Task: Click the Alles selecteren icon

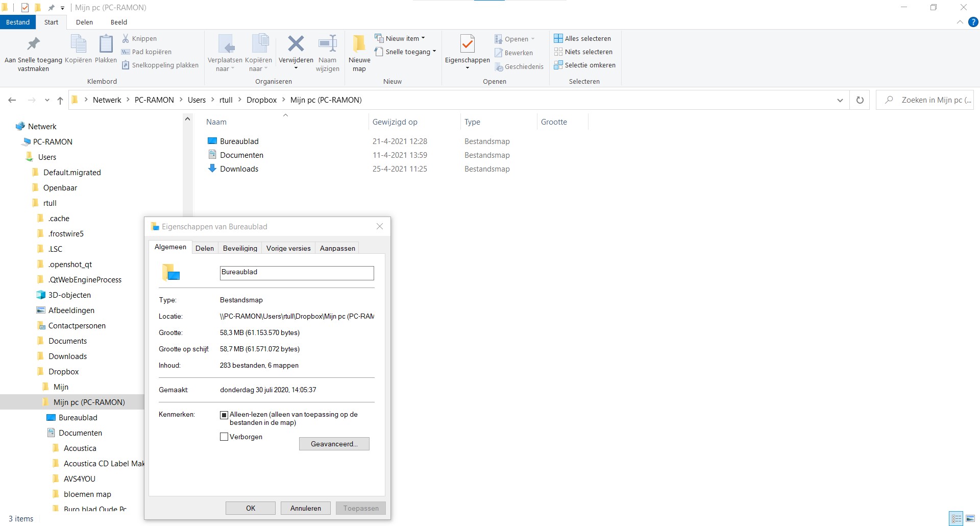Action: pos(558,38)
